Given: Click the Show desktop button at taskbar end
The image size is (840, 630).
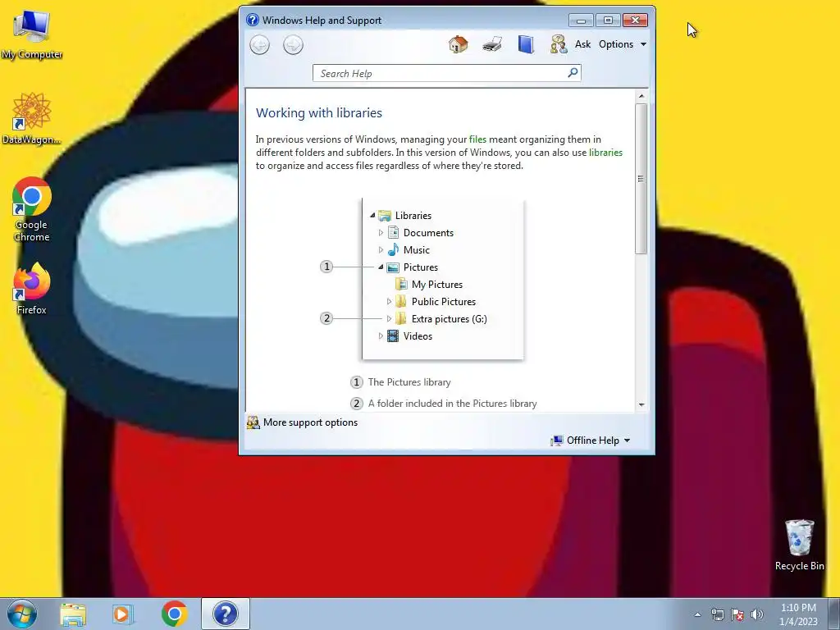Looking at the screenshot, I should (834, 614).
